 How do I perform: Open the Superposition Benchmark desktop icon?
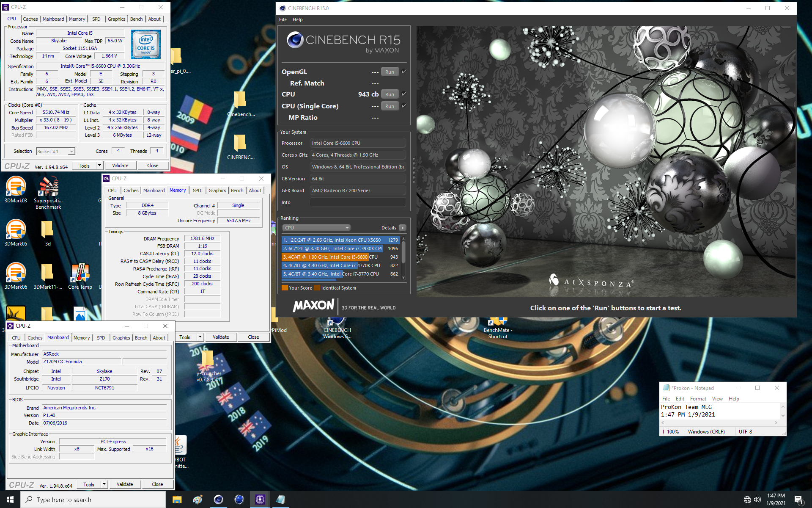pyautogui.click(x=48, y=193)
